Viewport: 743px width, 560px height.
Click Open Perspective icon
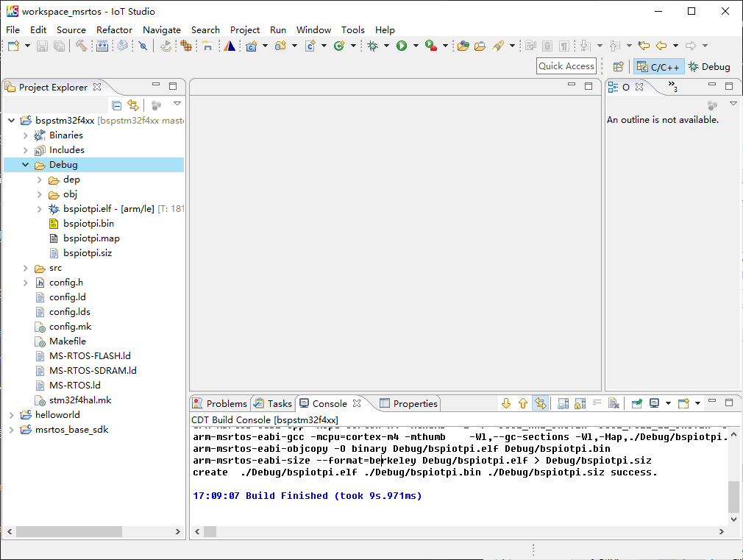point(619,66)
